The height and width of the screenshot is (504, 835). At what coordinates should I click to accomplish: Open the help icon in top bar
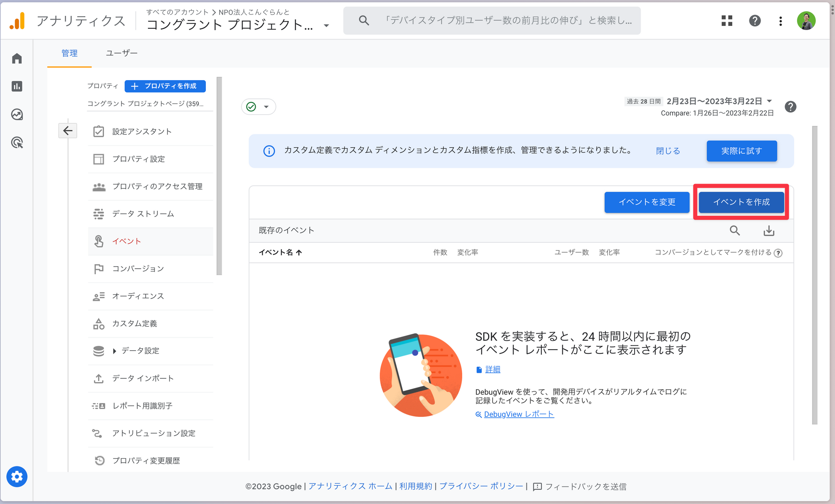pos(755,20)
